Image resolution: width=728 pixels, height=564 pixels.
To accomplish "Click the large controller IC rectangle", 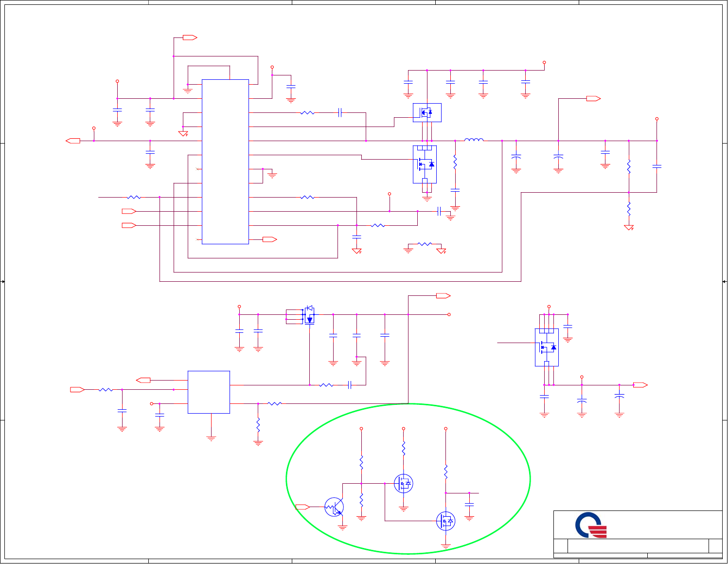I will [x=225, y=162].
